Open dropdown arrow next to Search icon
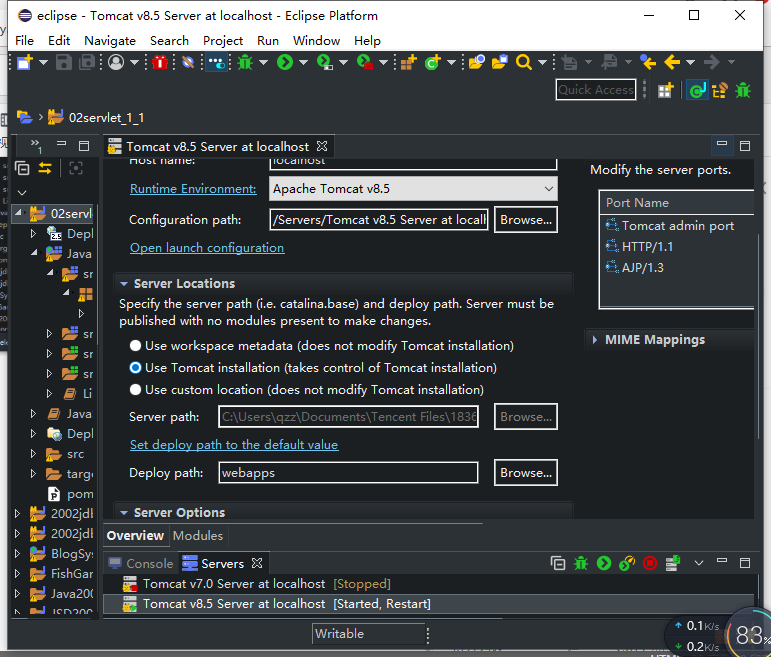This screenshot has width=771, height=657. click(x=542, y=62)
